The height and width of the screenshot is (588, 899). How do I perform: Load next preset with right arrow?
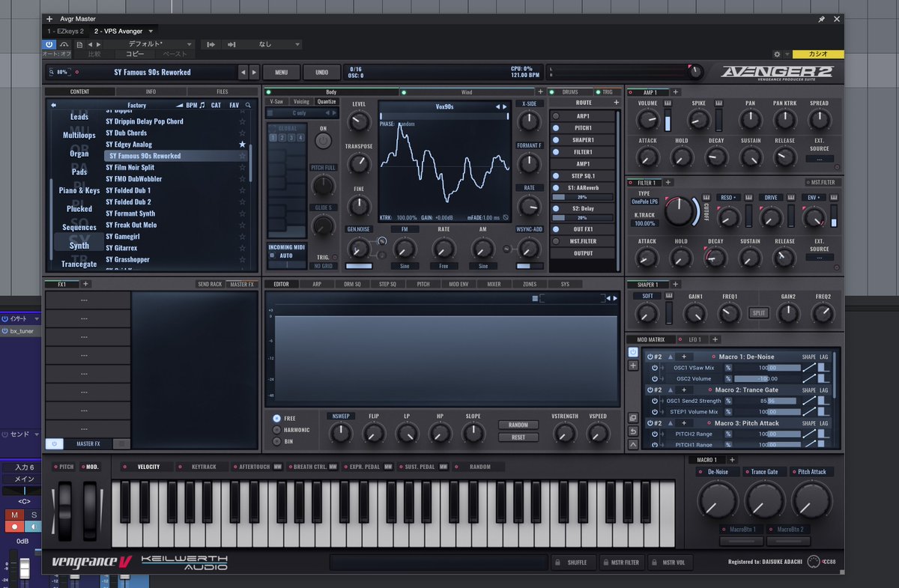click(x=254, y=73)
